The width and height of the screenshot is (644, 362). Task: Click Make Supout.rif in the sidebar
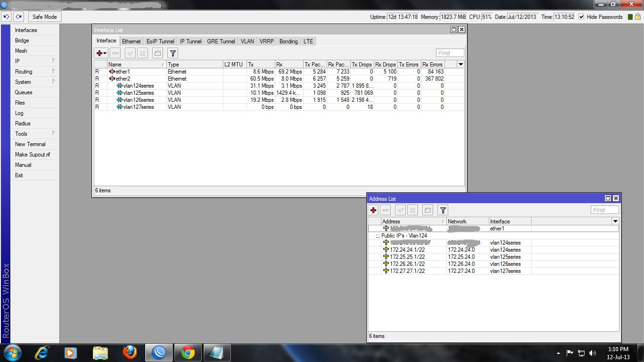(x=35, y=155)
